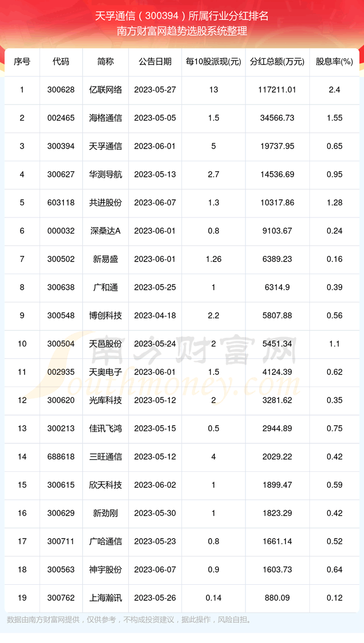The image size is (364, 643).
Task: Click stock code 002465
Action: 61,118
